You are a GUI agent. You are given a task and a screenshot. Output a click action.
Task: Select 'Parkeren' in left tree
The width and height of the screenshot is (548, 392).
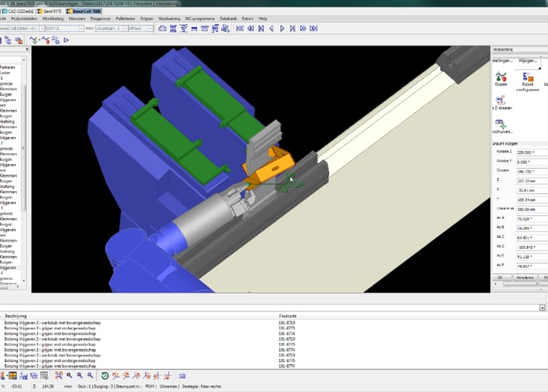pyautogui.click(x=8, y=68)
